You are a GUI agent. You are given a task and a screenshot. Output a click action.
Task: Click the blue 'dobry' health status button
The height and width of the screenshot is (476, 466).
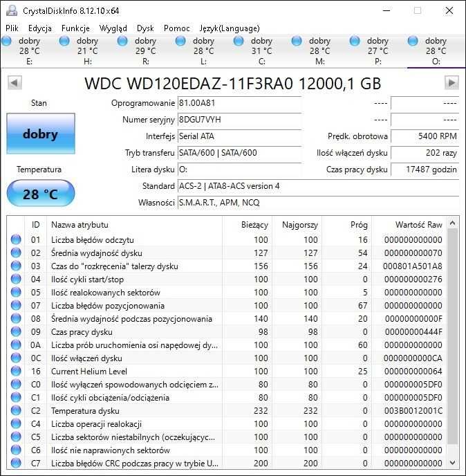point(41,134)
